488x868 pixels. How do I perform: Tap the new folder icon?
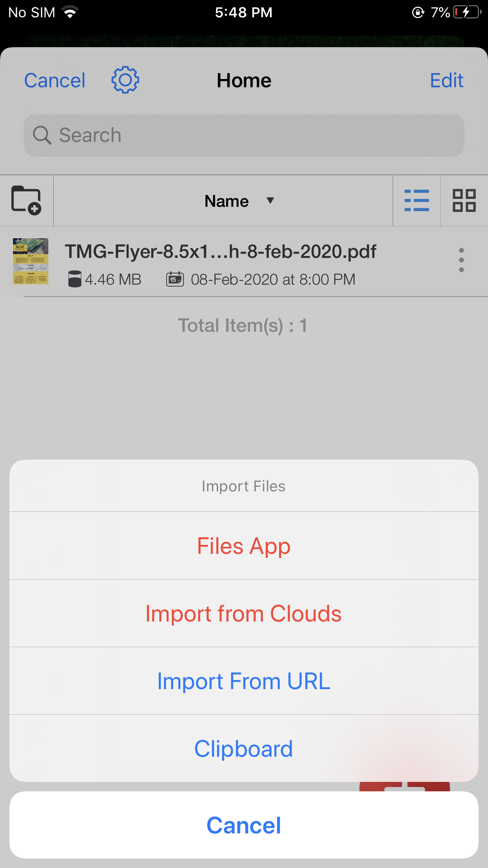click(26, 200)
